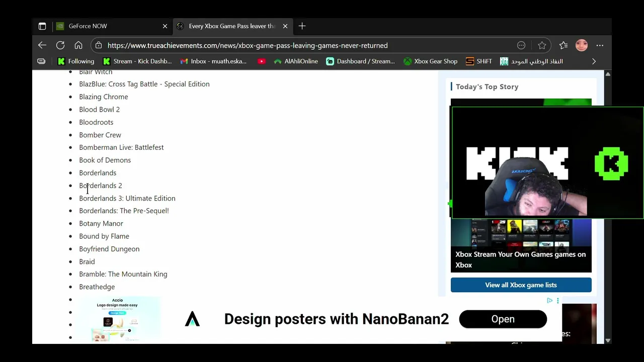Image resolution: width=644 pixels, height=362 pixels.
Task: Click the Braid list entry
Action: tap(87, 261)
